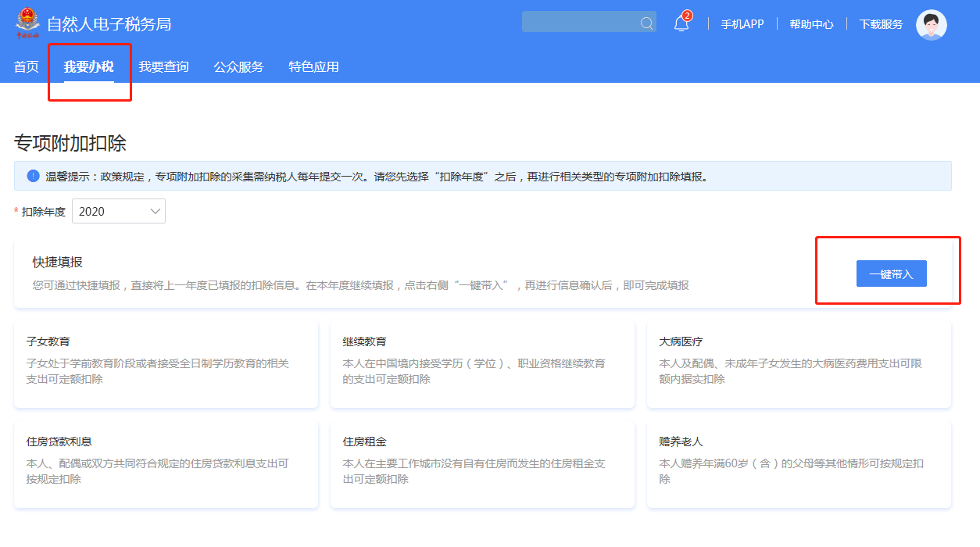Open the 特色应用 tab
The width and height of the screenshot is (980, 547).
(x=314, y=66)
